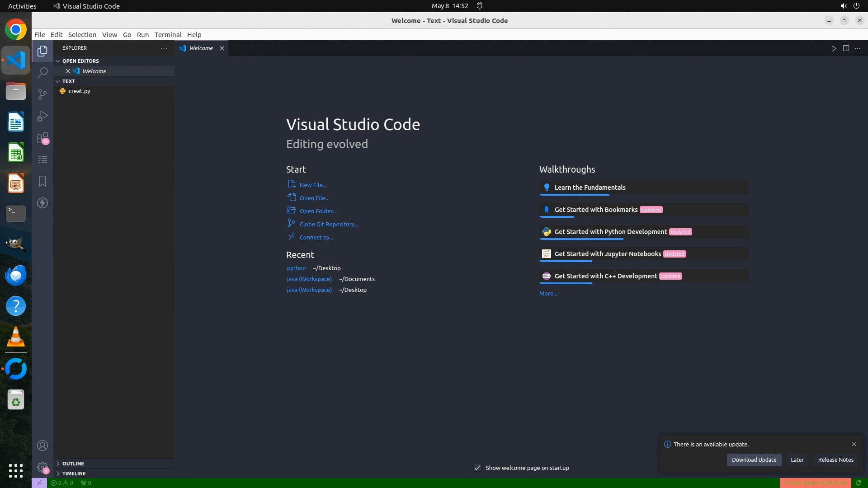Open the Extensions view icon
The image size is (868, 488).
[x=42, y=138]
